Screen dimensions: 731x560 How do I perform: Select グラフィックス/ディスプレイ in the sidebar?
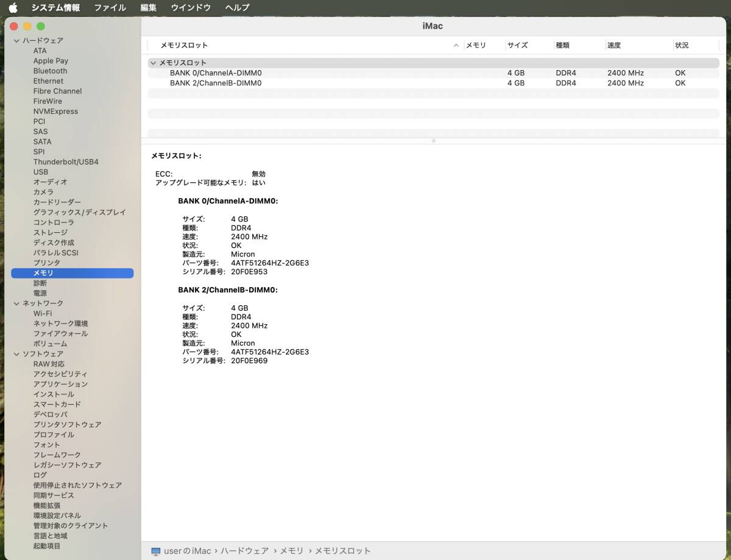click(x=79, y=213)
